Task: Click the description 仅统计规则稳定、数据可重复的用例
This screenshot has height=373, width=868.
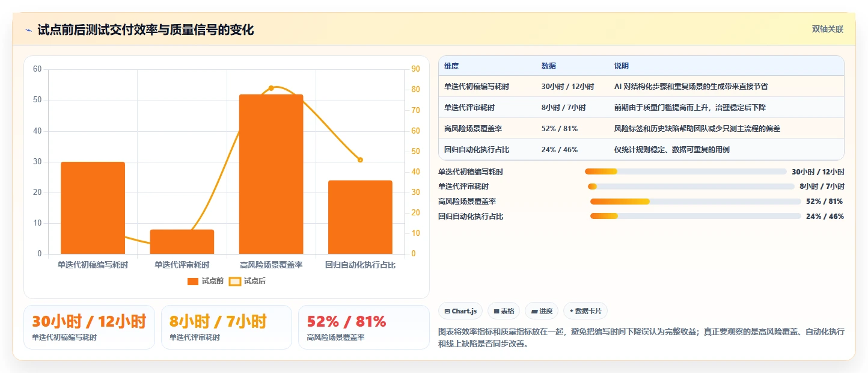Action: click(x=672, y=149)
